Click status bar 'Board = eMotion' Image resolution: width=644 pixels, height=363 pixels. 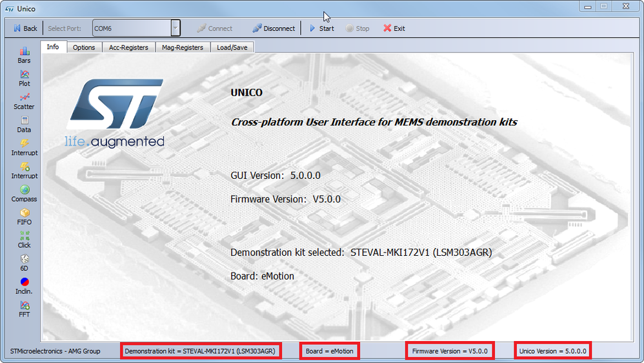(x=329, y=351)
